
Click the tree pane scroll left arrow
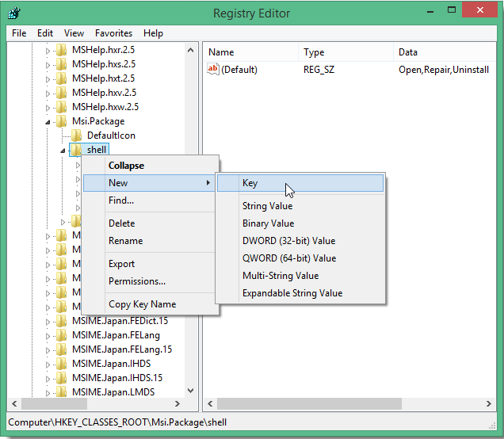14,403
